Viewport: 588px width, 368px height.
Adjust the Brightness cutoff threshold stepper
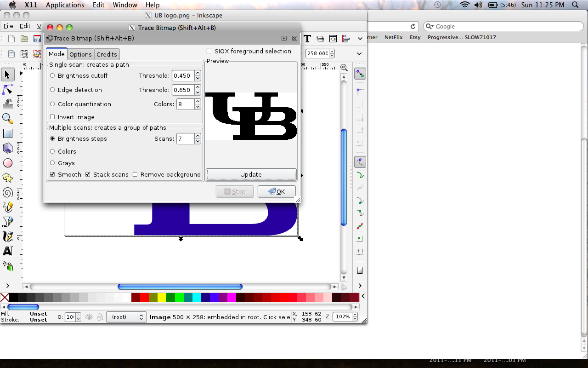(x=198, y=75)
